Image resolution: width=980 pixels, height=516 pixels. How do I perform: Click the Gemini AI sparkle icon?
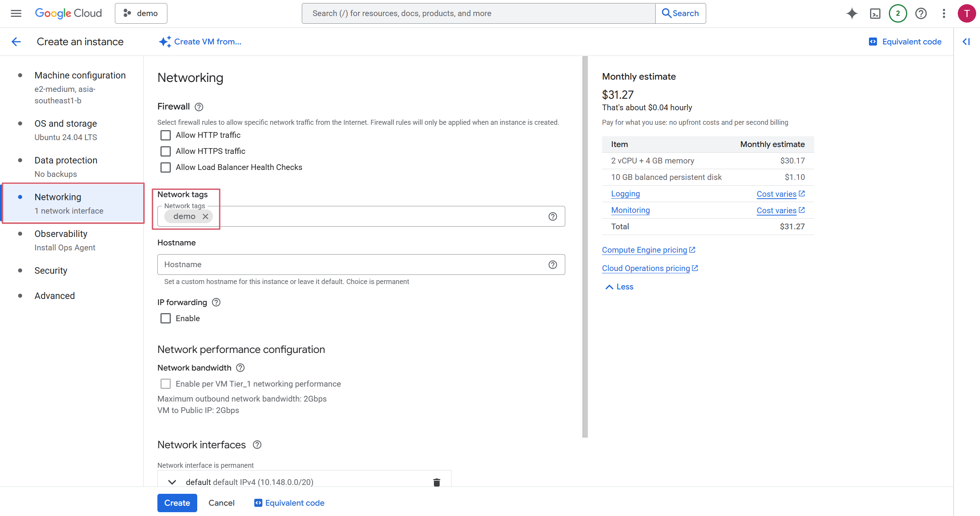[x=852, y=13]
